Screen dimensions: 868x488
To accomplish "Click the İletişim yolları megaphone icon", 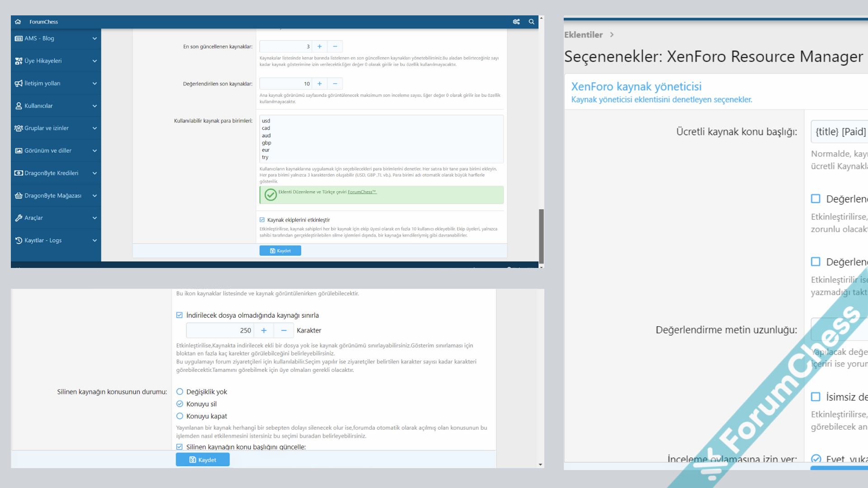I will pos(19,84).
